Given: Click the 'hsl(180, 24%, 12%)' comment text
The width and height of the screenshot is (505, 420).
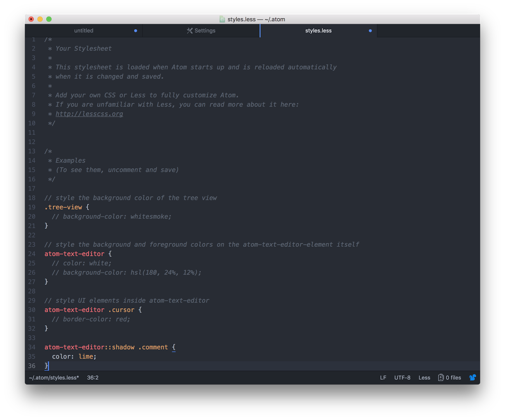Looking at the screenshot, I should pos(164,272).
